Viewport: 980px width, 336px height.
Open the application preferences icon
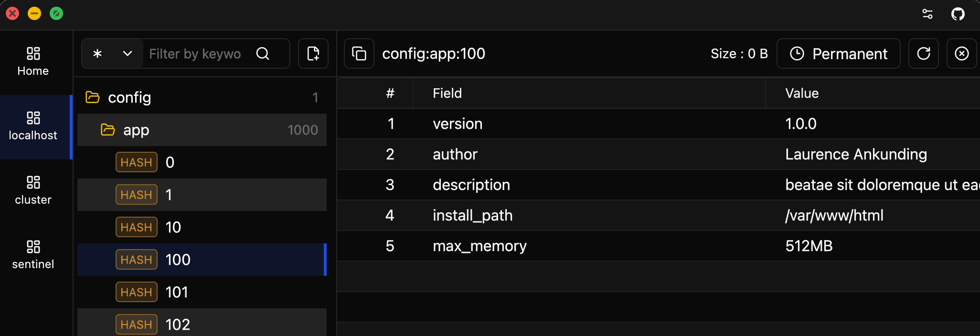(927, 14)
